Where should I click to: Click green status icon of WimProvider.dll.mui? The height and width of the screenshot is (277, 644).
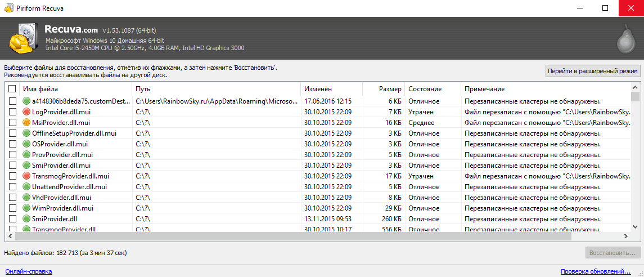pyautogui.click(x=26, y=208)
